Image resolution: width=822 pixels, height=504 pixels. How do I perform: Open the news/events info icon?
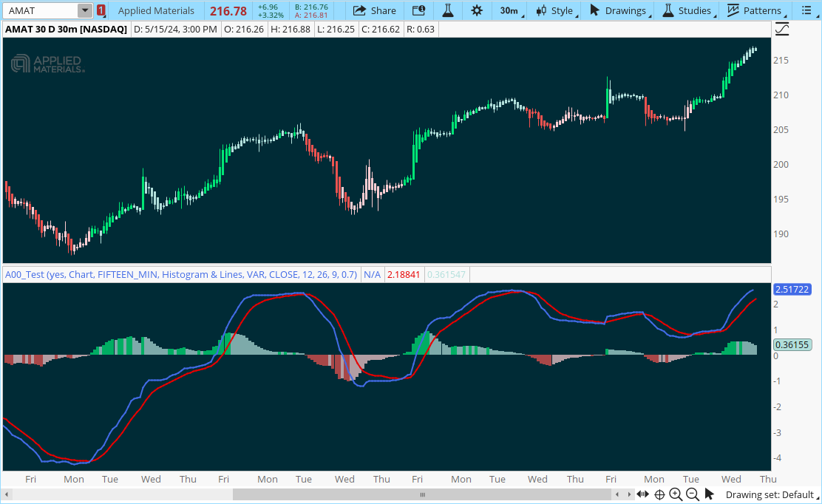coord(418,10)
